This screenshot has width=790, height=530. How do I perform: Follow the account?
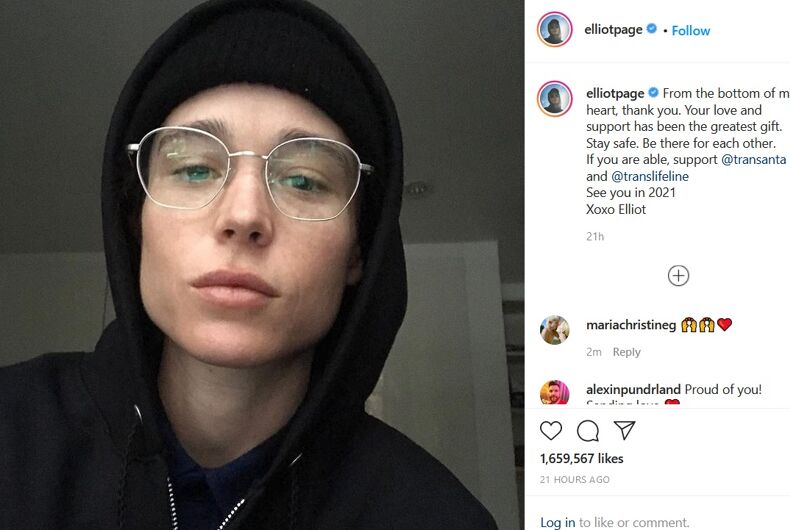[691, 31]
